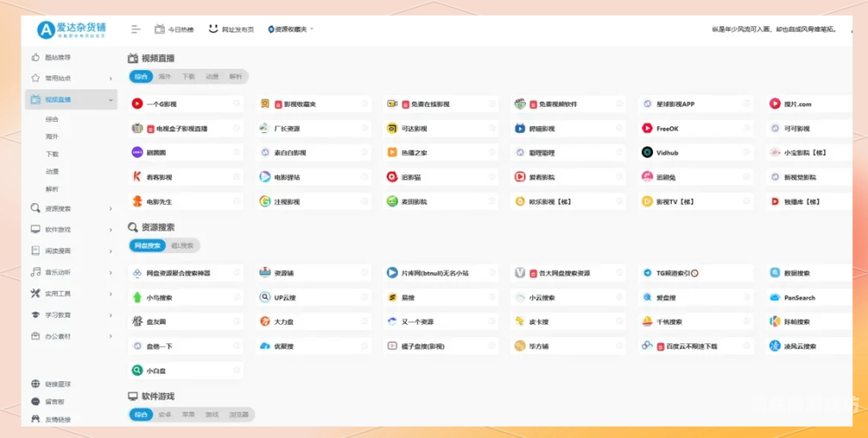
Task: Collapse the 视频直播 sidebar chevron
Action: tap(110, 100)
